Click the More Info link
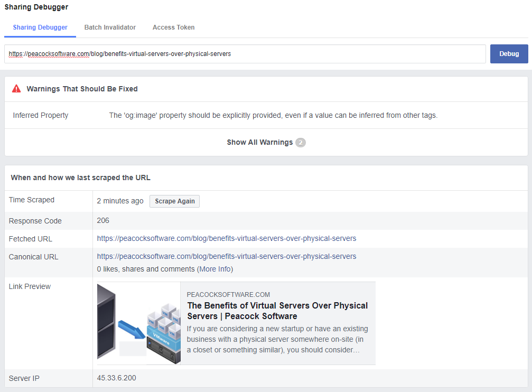The width and height of the screenshot is (532, 392). point(216,269)
